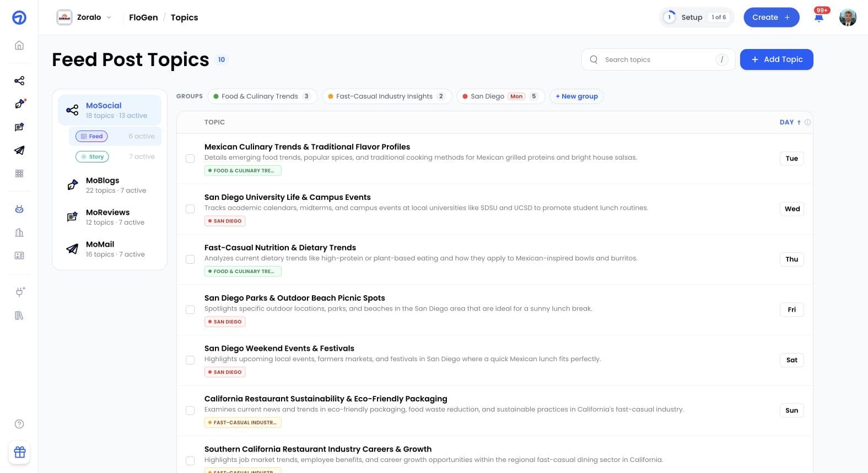The image size is (868, 473).
Task: Click the Add Topic button
Action: pyautogui.click(x=777, y=59)
